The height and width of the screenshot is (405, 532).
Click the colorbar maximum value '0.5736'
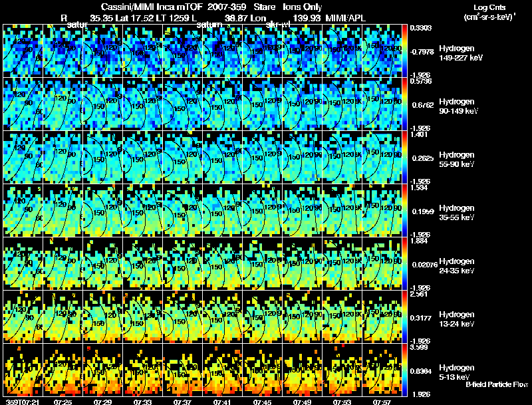coord(421,81)
